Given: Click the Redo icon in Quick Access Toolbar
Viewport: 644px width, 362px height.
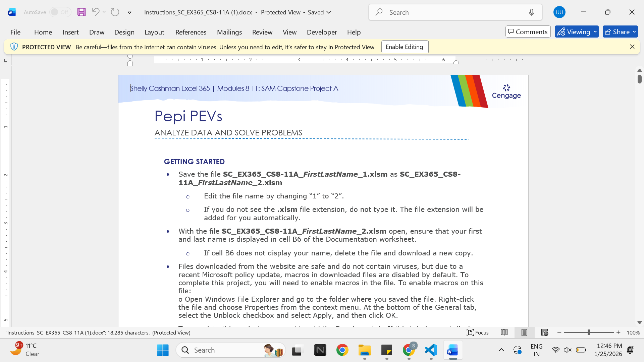Looking at the screenshot, I should coord(115,12).
